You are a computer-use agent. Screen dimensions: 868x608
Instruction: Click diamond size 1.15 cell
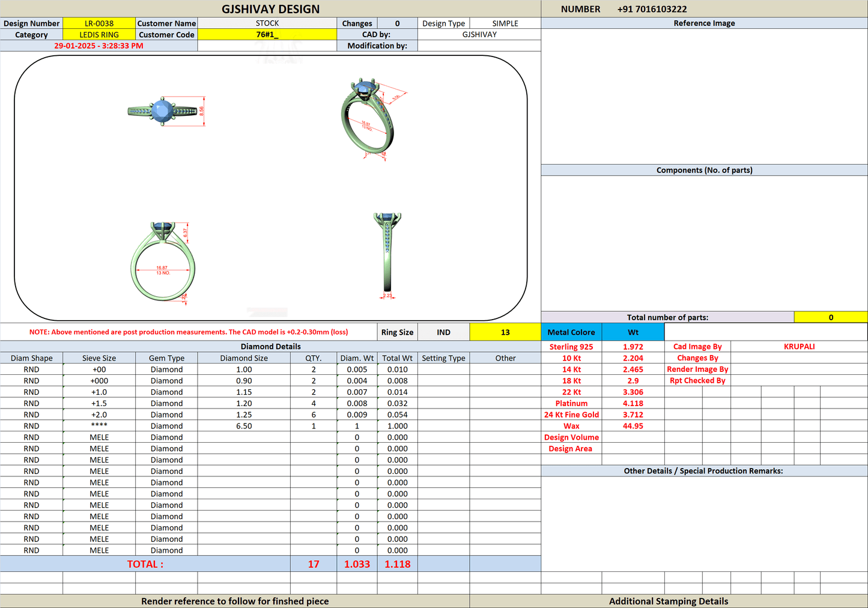244,392
